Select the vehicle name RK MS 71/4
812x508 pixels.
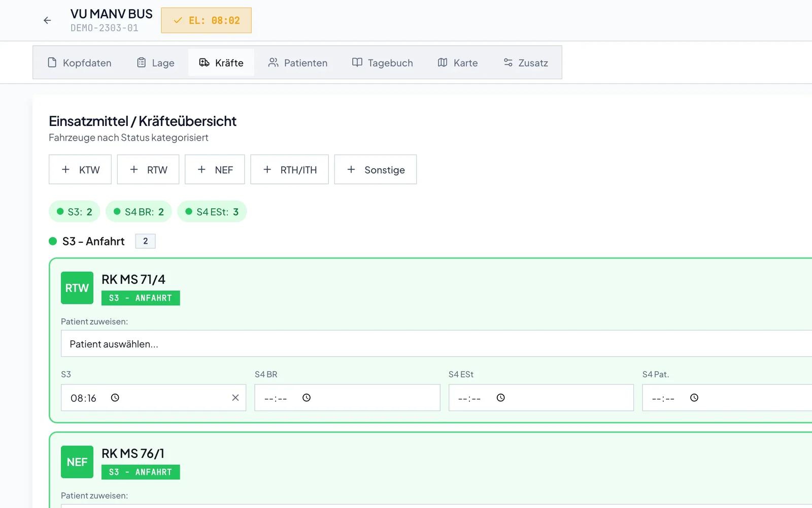[133, 279]
